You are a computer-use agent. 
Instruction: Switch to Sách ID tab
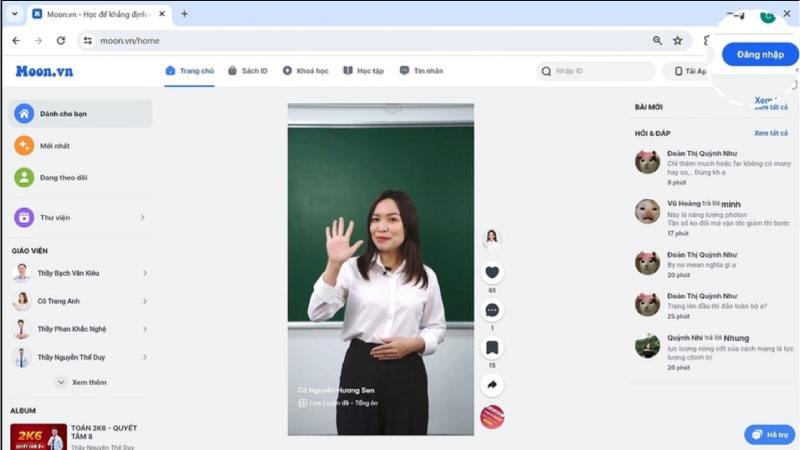tap(247, 71)
